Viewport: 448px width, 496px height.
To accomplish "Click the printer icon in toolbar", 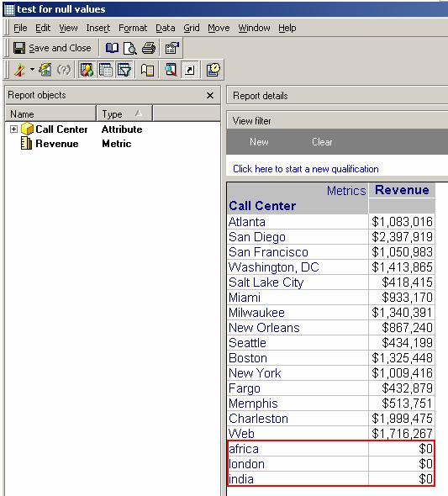I will 149,48.
